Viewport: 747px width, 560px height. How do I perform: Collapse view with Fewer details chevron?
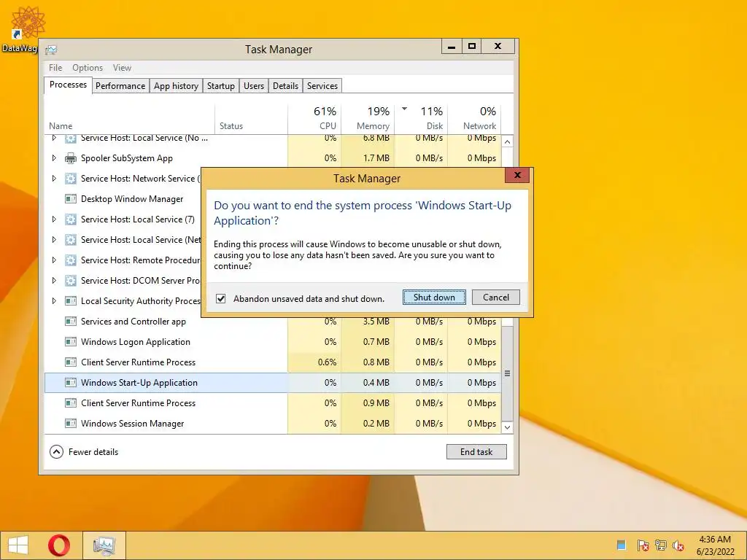[56, 452]
